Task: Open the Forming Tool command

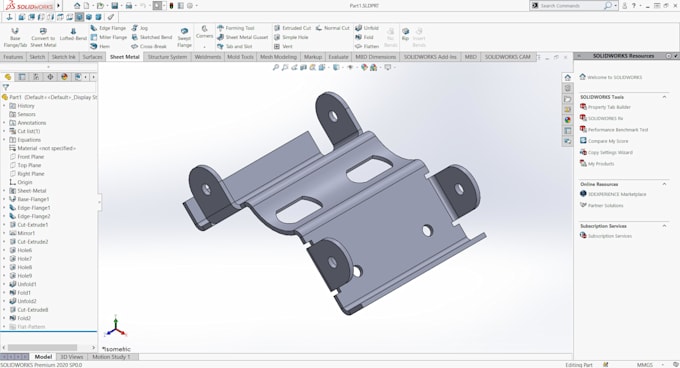Action: (235, 28)
